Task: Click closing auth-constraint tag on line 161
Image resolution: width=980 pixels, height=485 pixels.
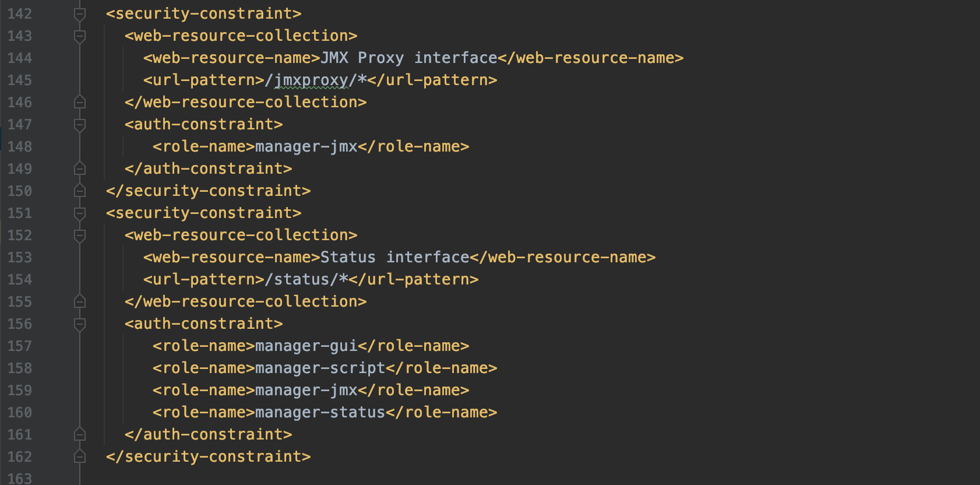Action: [x=209, y=434]
